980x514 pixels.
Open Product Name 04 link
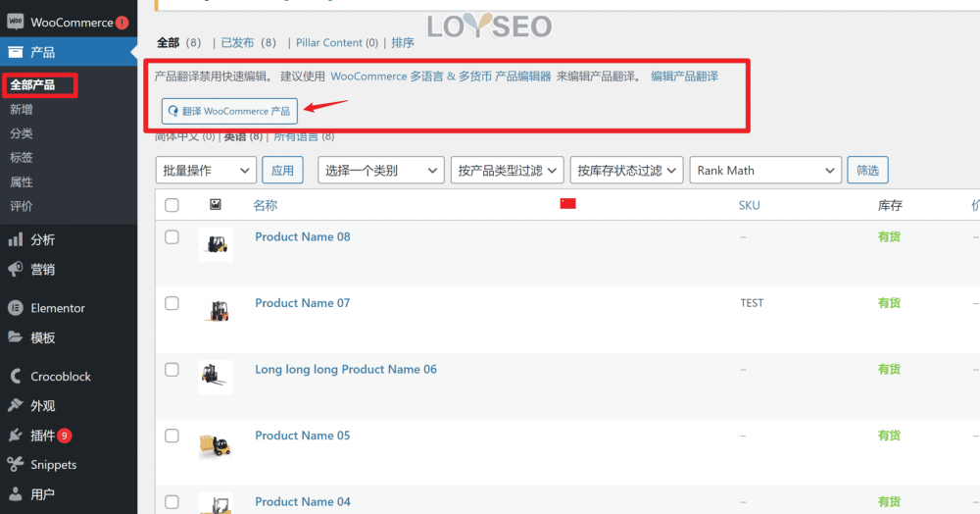(x=303, y=502)
